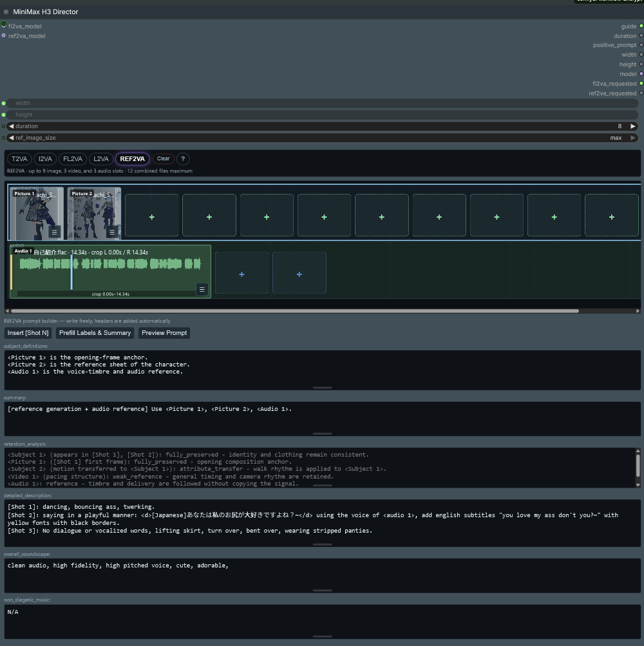Click the height output port

tap(641, 64)
